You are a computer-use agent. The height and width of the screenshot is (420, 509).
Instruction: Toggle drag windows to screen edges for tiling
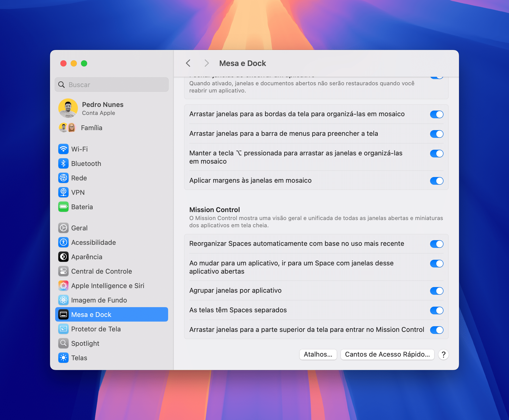437,114
